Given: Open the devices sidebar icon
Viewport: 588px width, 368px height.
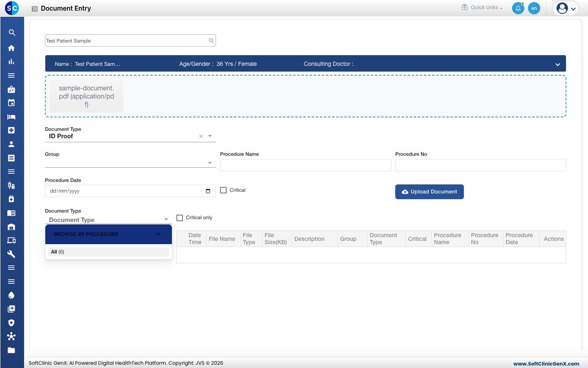Looking at the screenshot, I should click(11, 240).
